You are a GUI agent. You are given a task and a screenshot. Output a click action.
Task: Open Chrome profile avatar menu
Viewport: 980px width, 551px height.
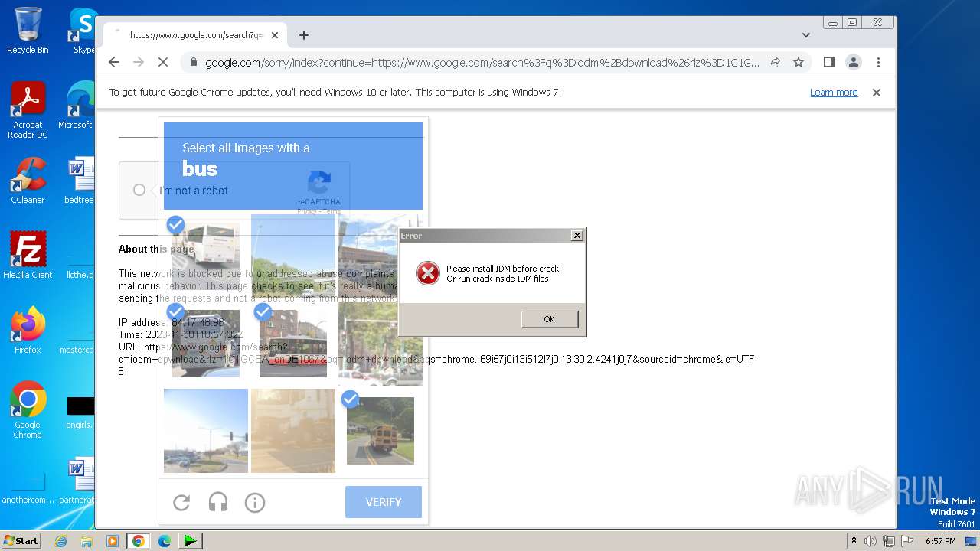pyautogui.click(x=853, y=62)
